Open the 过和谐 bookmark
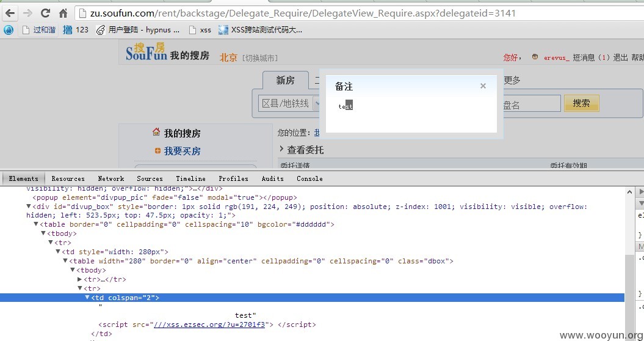644x341 pixels. coord(40,29)
